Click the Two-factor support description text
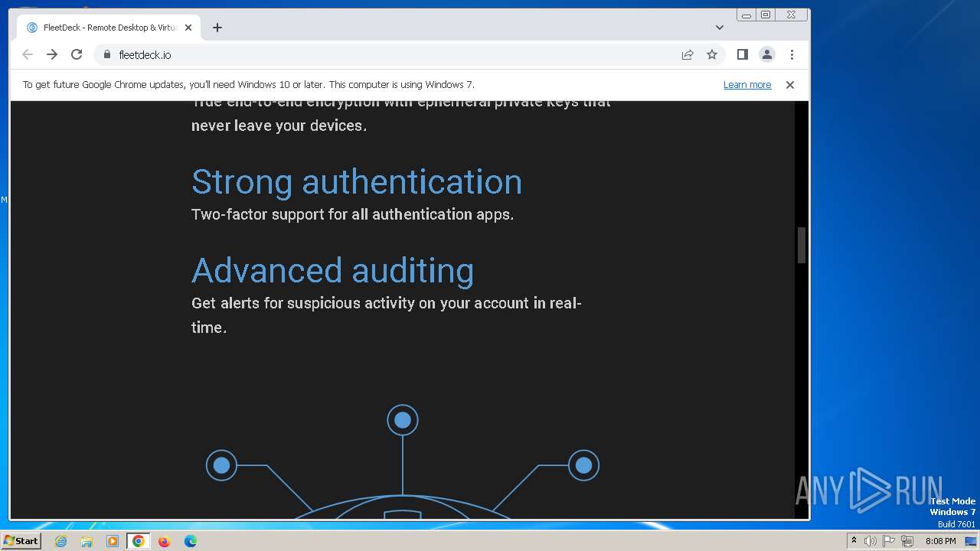The height and width of the screenshot is (551, 980). point(352,214)
